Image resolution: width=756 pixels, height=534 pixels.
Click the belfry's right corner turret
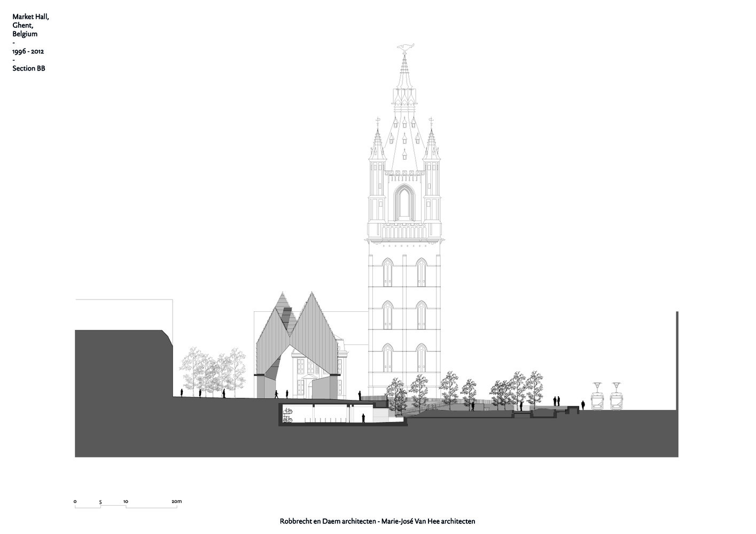(x=432, y=160)
